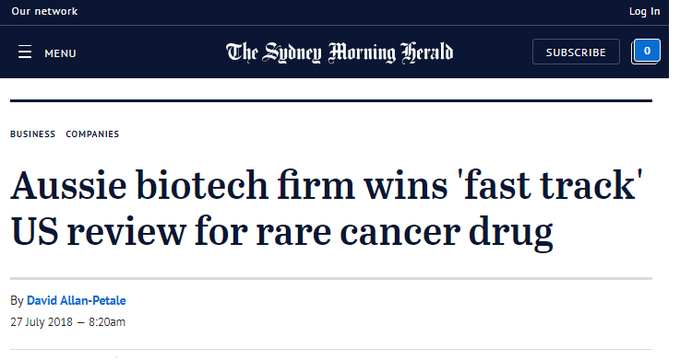Click the Log In link

coord(644,11)
